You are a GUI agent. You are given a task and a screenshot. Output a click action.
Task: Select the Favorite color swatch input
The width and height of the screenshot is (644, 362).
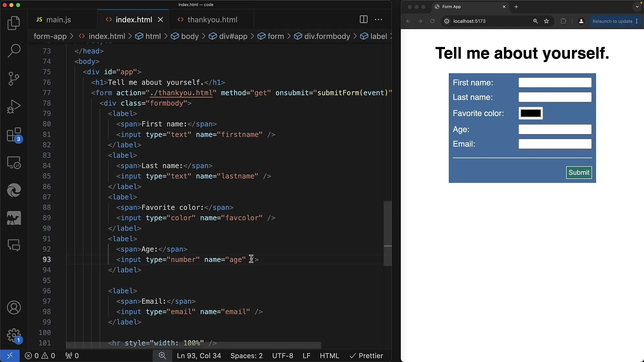coord(530,113)
